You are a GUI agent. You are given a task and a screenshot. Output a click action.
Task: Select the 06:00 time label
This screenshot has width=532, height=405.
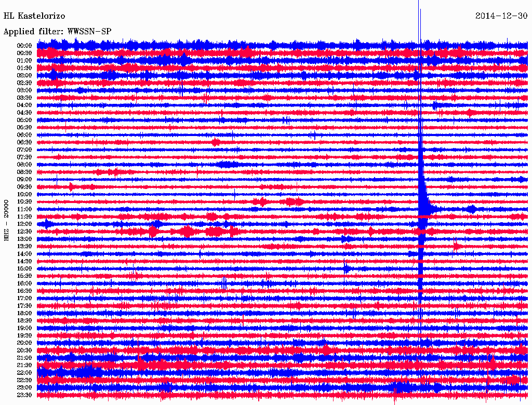click(x=24, y=135)
